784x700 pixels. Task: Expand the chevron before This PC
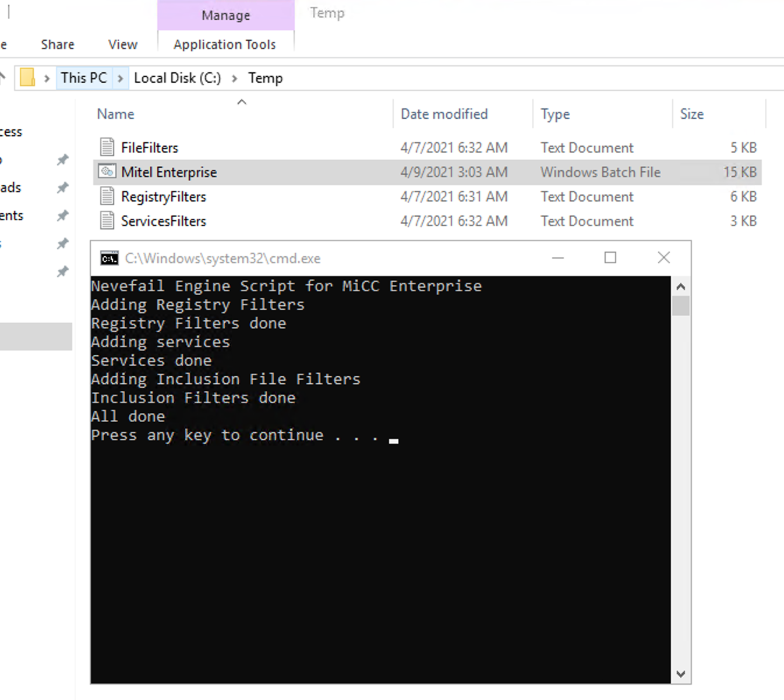point(47,78)
